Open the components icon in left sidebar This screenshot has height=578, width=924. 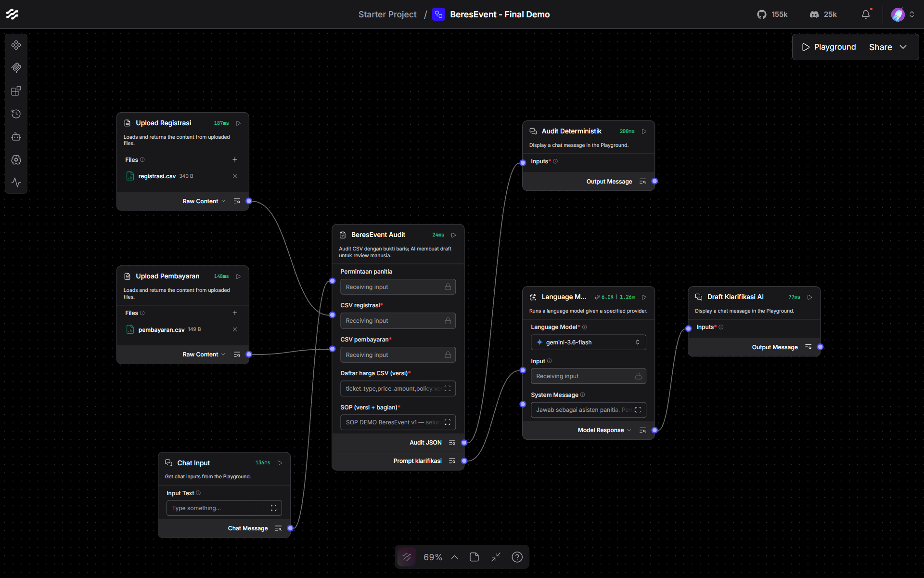coord(16,45)
